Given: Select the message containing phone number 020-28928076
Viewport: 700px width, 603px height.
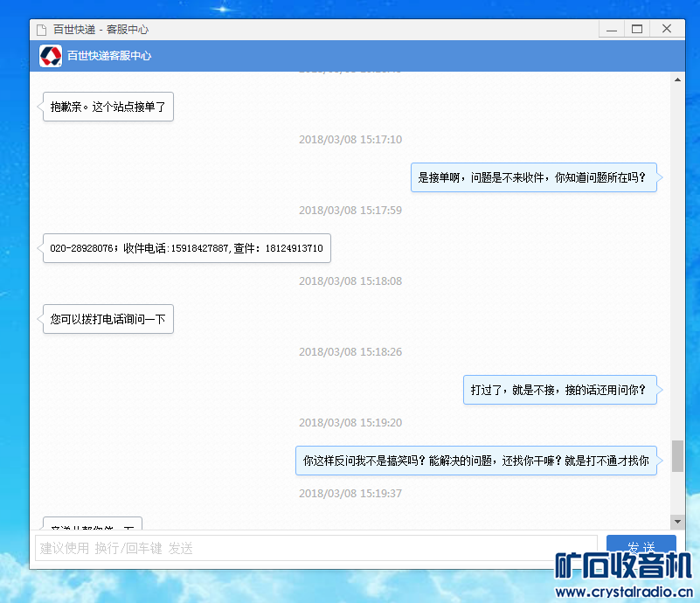Looking at the screenshot, I should (x=185, y=248).
